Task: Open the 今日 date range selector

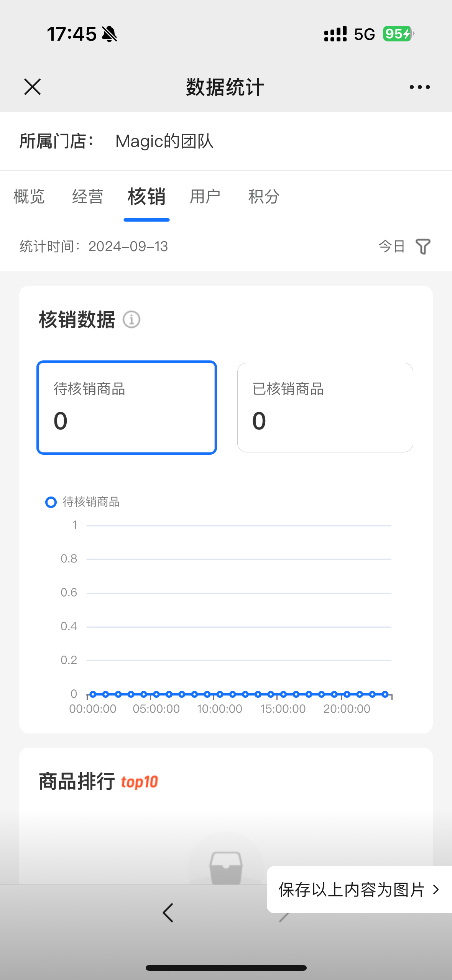Action: point(392,247)
